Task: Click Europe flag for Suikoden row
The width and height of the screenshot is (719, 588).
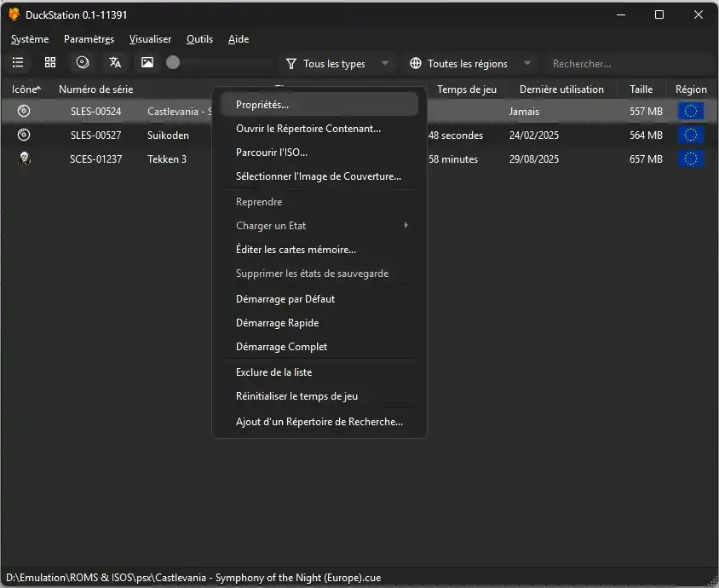Action: (x=691, y=135)
